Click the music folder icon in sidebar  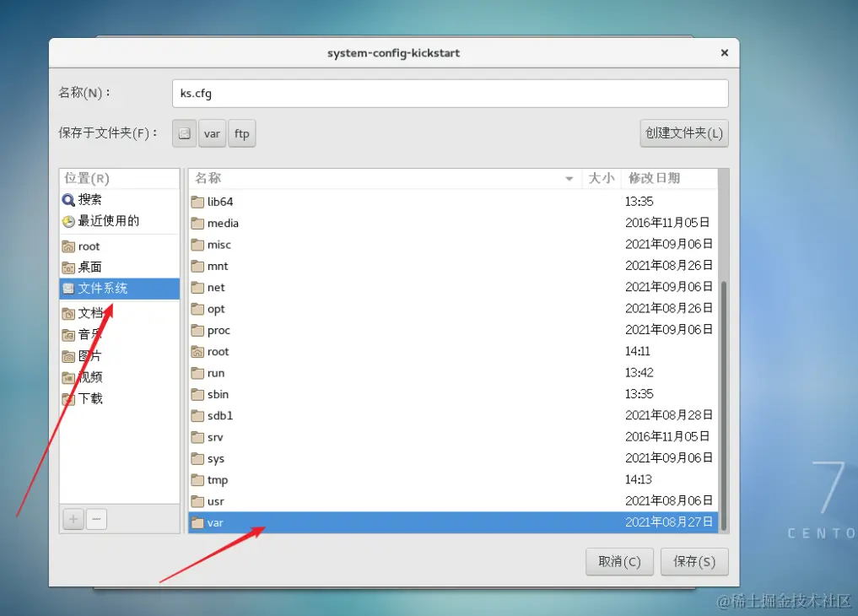[68, 335]
